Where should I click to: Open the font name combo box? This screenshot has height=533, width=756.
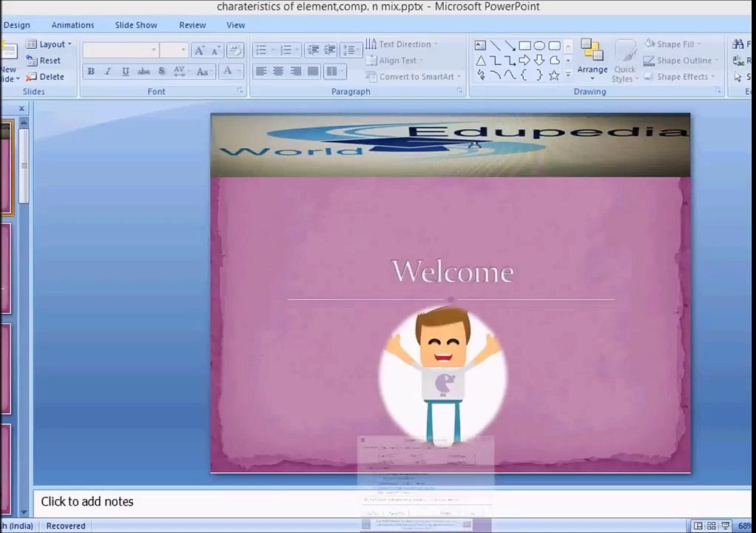[x=121, y=50]
